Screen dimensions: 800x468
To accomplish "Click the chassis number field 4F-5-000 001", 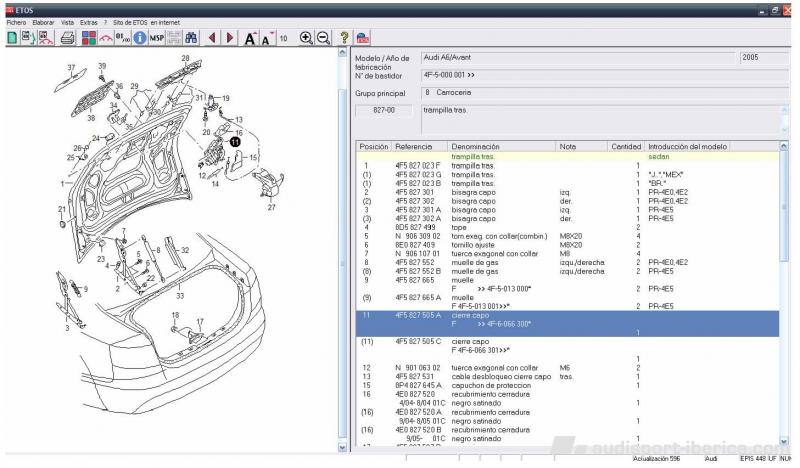I will (605, 75).
